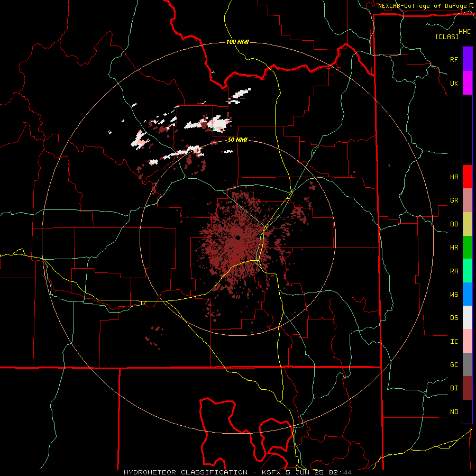Viewport: 476px width, 476px height.
Task: Select the gray GC legend swatch
Action: click(x=467, y=364)
